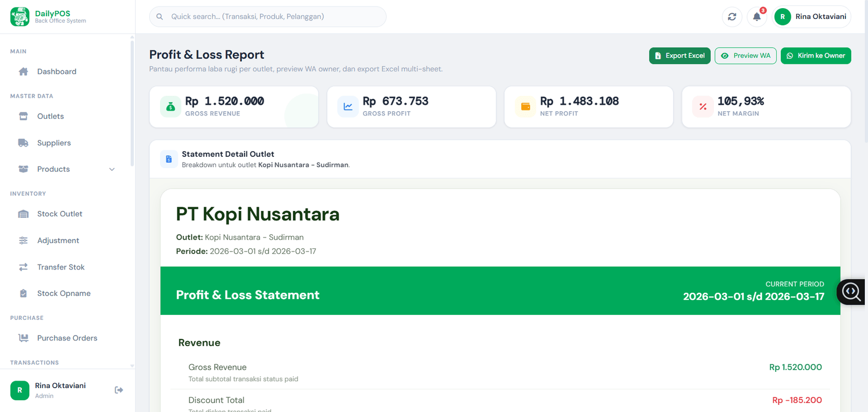Click the Discount Total row label

(216, 401)
